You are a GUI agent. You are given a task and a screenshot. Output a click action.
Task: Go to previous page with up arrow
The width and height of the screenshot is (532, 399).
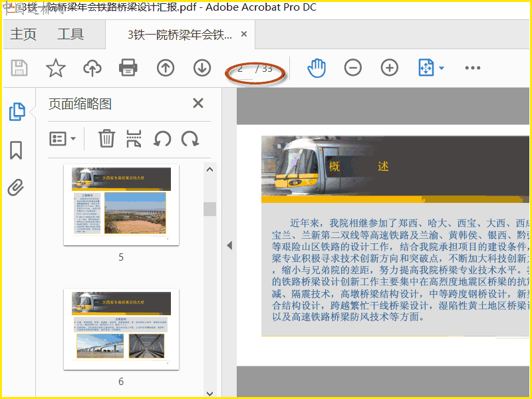[166, 68]
